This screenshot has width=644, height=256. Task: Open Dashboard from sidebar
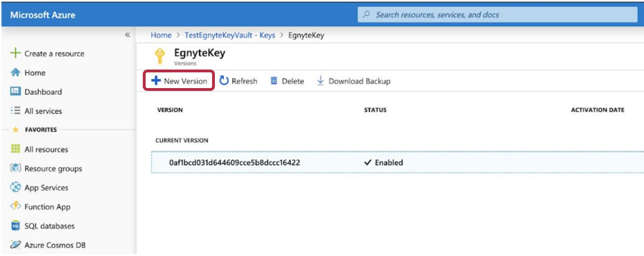click(43, 92)
